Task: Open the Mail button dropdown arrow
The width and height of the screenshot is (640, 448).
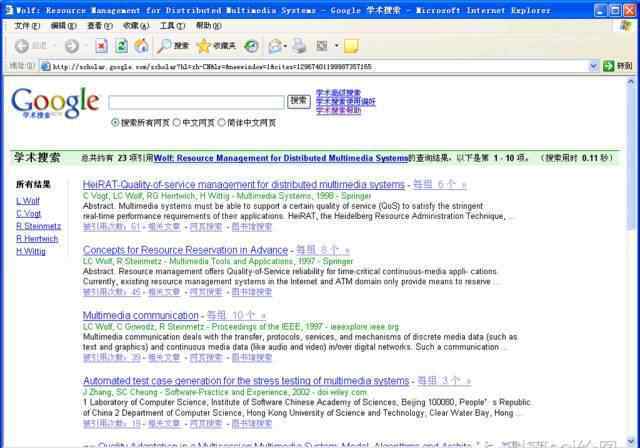Action: point(285,46)
